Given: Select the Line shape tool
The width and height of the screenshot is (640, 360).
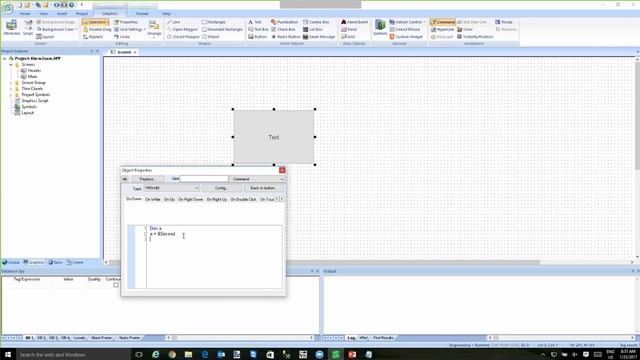Looking at the screenshot, I should pos(173,22).
